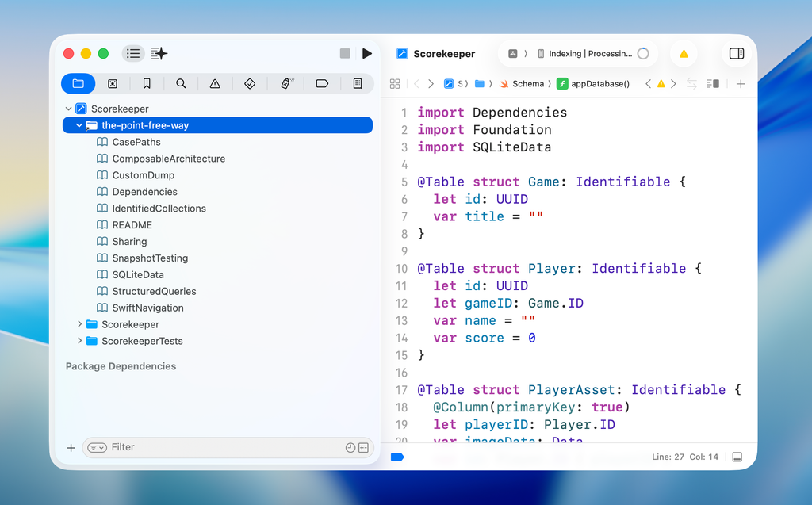Open the Report navigator tab
This screenshot has width=812, height=505.
click(357, 83)
